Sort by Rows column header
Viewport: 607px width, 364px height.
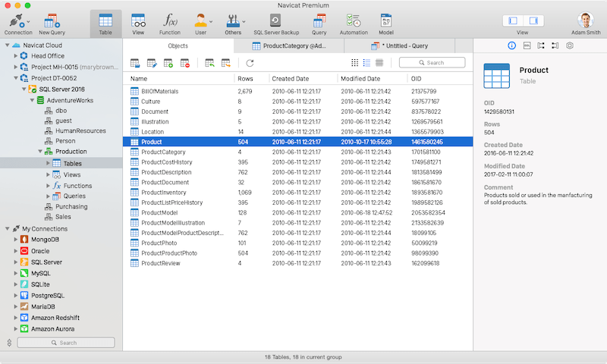tap(252, 79)
